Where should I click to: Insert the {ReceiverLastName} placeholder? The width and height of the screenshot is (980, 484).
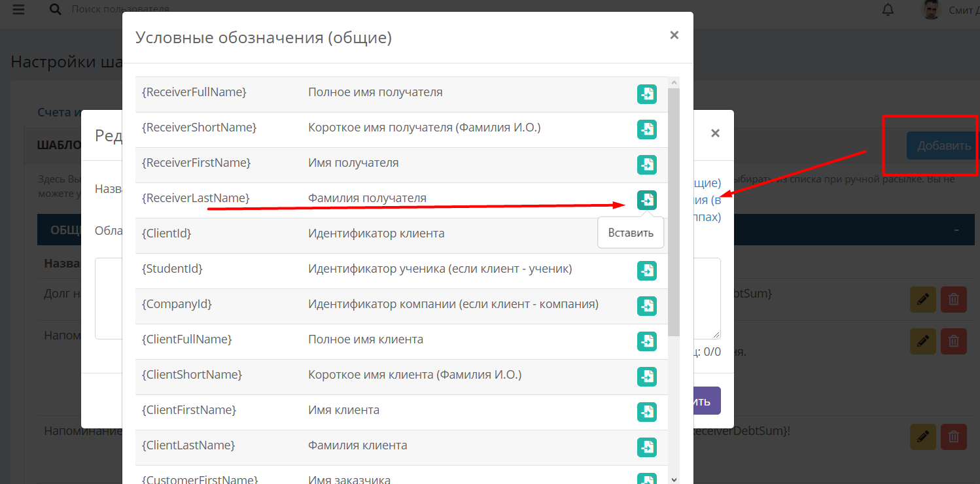click(x=647, y=200)
